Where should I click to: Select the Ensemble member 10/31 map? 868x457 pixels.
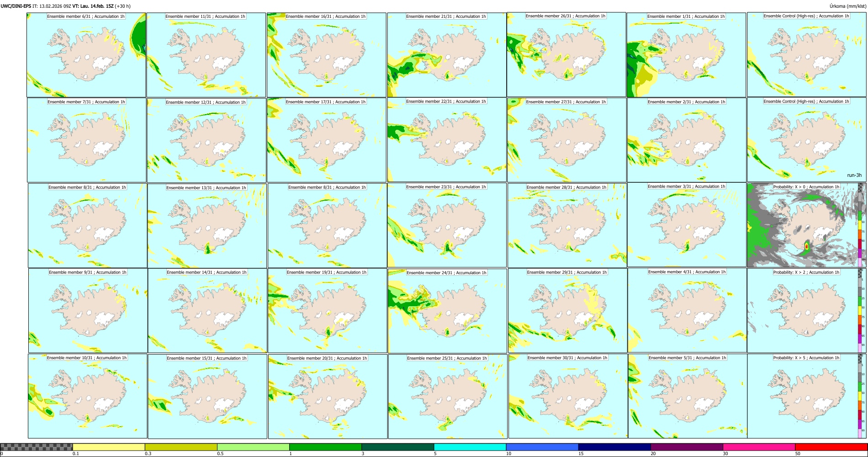(87, 396)
